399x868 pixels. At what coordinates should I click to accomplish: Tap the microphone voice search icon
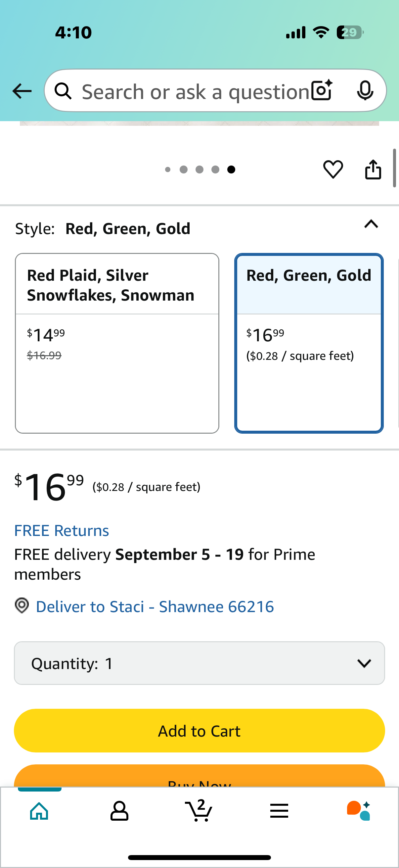coord(365,91)
